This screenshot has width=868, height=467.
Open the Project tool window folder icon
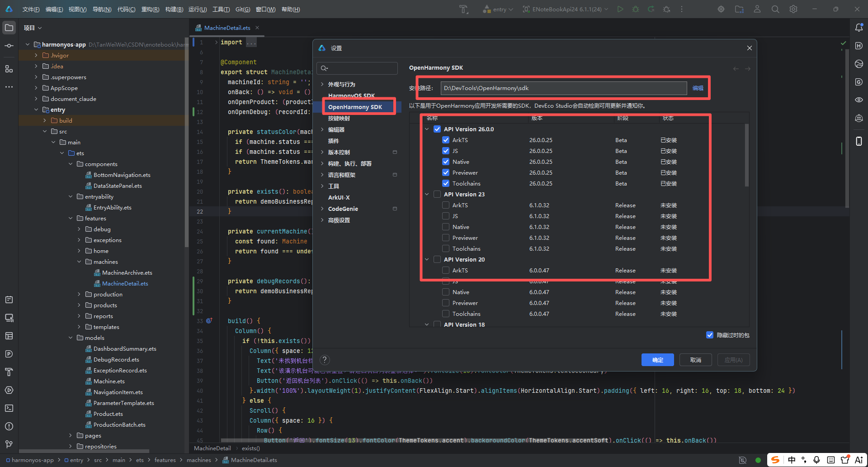pos(9,28)
